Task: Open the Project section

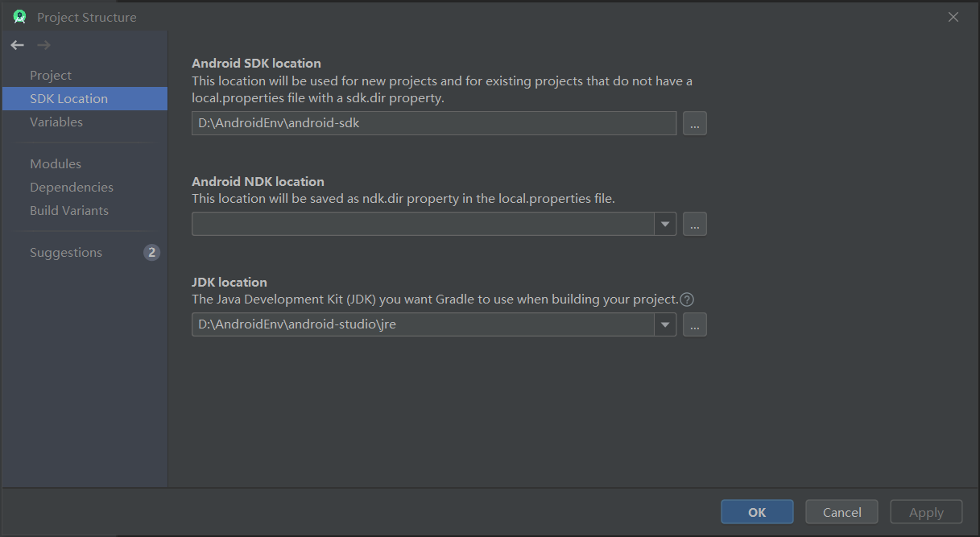Action: [51, 75]
